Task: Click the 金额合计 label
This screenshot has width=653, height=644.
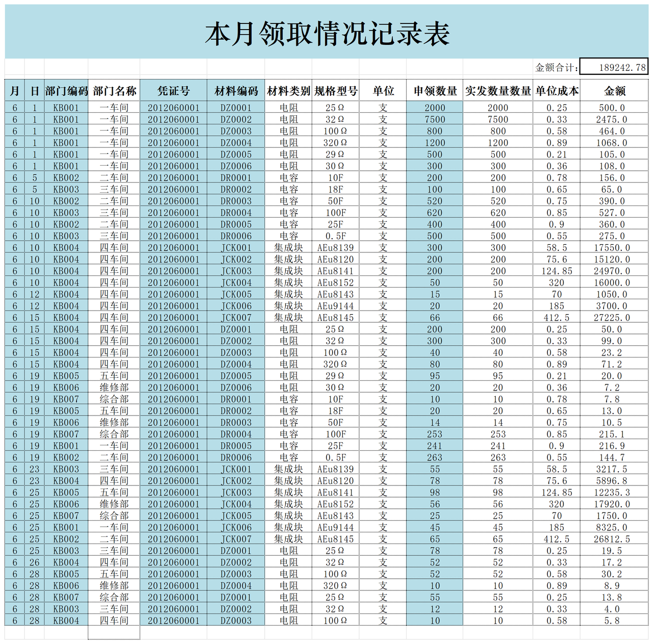Action: point(556,67)
